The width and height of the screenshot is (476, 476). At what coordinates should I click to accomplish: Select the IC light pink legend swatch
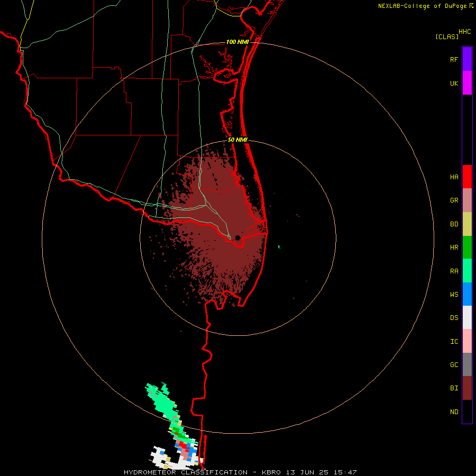[467, 341]
